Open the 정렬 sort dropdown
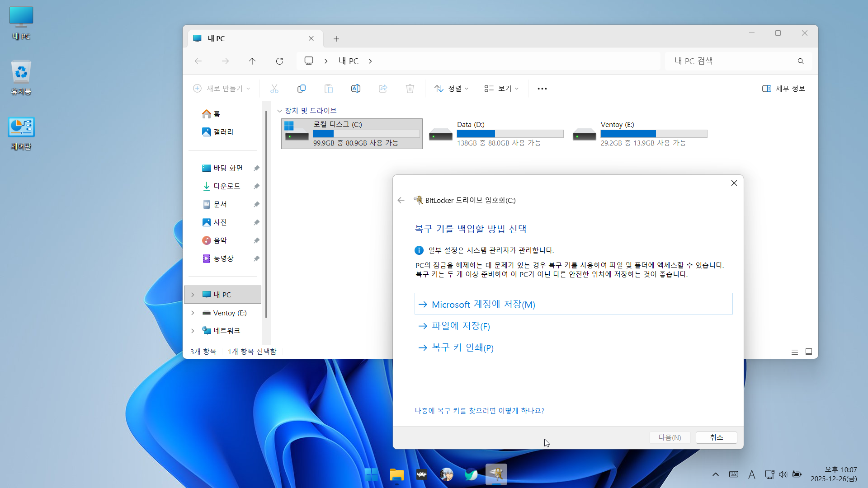 pos(451,89)
